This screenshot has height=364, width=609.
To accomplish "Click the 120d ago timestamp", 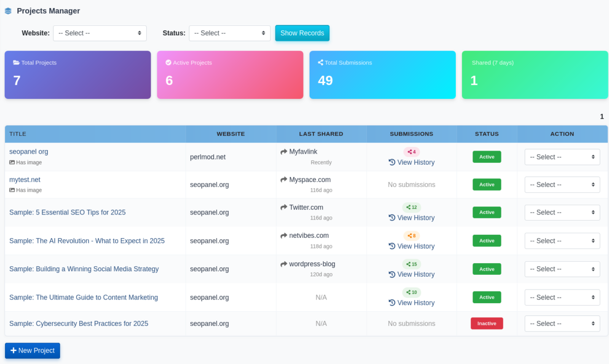I will (321, 274).
